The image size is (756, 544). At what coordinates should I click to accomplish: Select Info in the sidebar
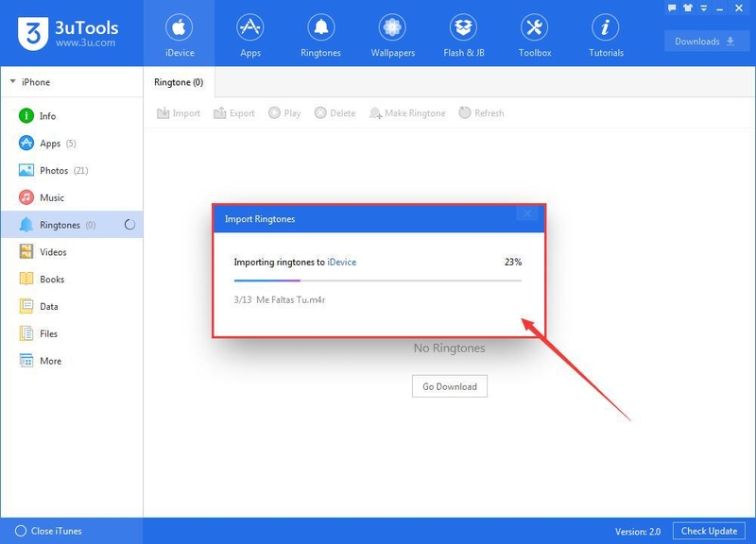72,115
